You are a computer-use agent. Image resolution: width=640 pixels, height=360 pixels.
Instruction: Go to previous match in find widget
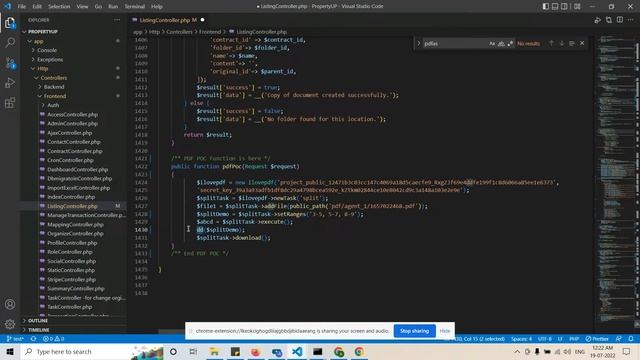pos(551,43)
